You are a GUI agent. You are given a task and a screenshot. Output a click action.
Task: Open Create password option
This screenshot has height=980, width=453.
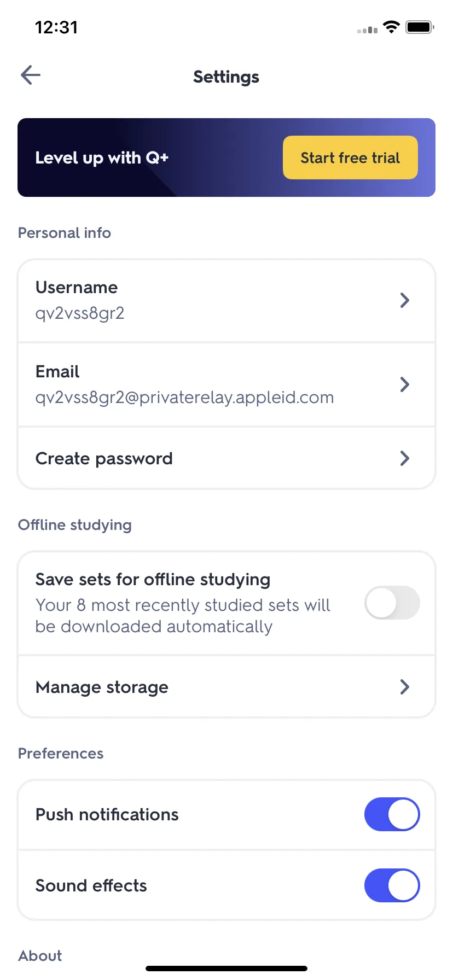pyautogui.click(x=226, y=458)
